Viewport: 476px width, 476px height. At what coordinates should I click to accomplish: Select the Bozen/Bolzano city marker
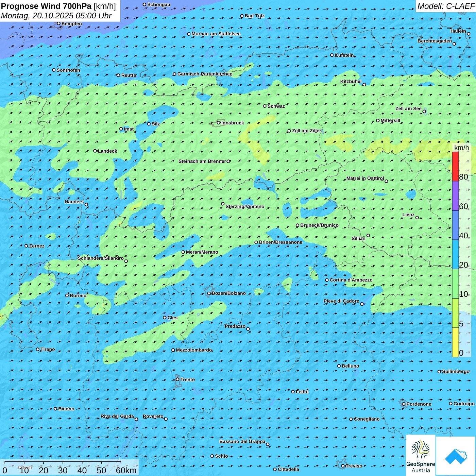click(209, 293)
